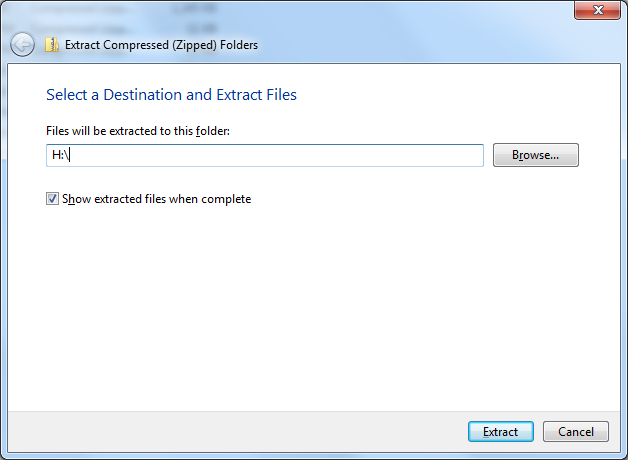Click the blank space between Extract and Cancel
This screenshot has height=460, width=628.
538,432
